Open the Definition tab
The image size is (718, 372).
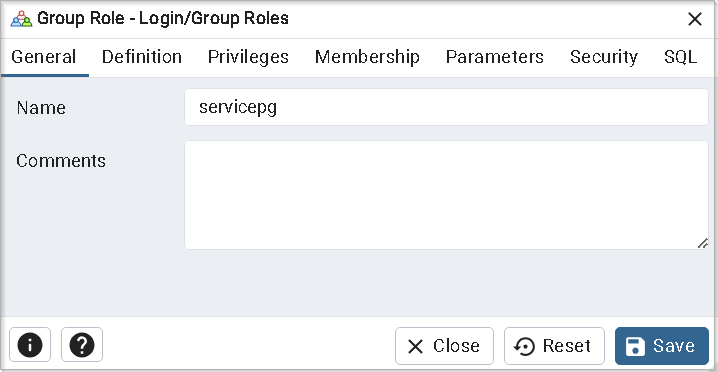141,57
